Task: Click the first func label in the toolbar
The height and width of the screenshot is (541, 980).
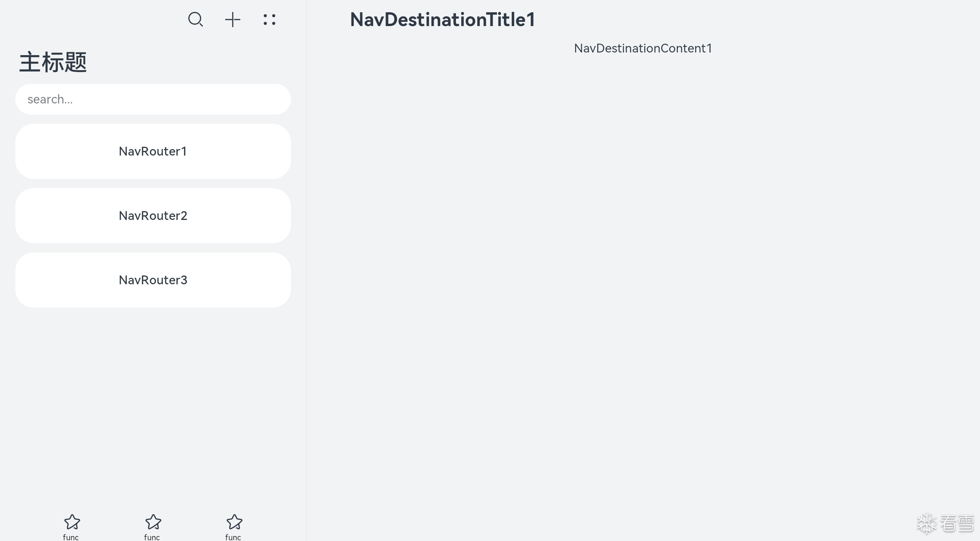Action: 71,537
